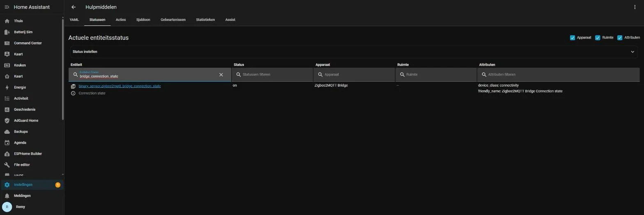The height and width of the screenshot is (215, 644).
Task: Open Geschiedenis chart icon
Action: click(x=7, y=110)
